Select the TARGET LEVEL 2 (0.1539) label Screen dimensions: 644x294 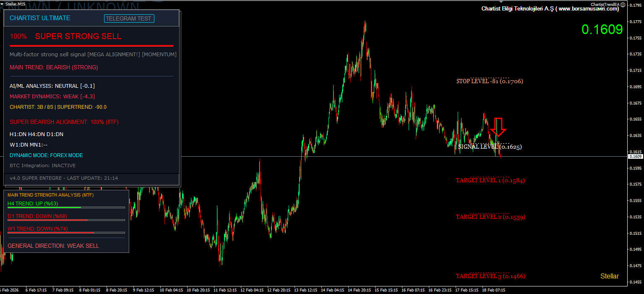(x=490, y=217)
